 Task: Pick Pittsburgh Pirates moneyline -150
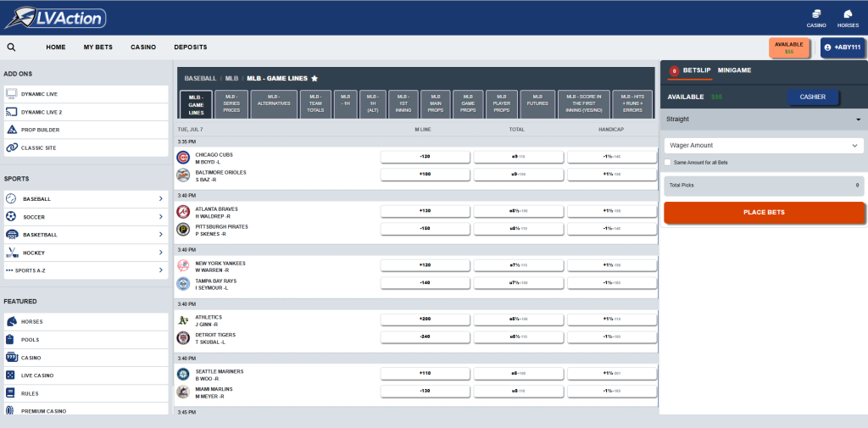click(x=426, y=229)
